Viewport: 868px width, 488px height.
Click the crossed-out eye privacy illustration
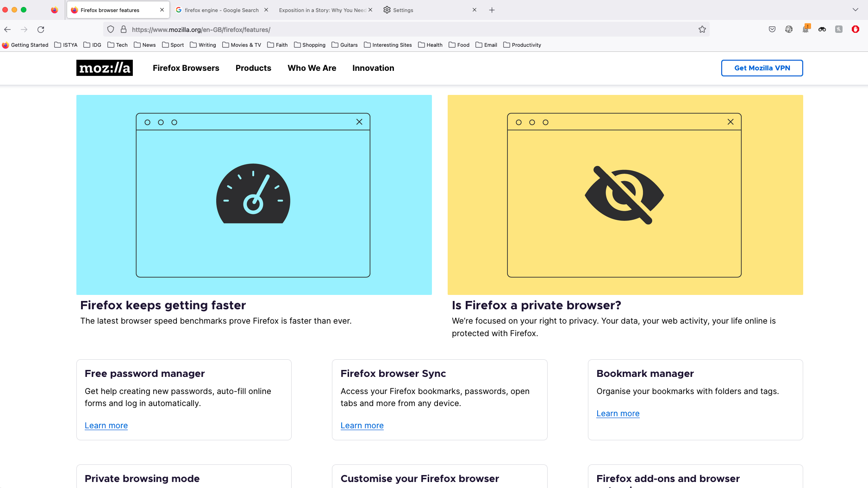point(625,195)
